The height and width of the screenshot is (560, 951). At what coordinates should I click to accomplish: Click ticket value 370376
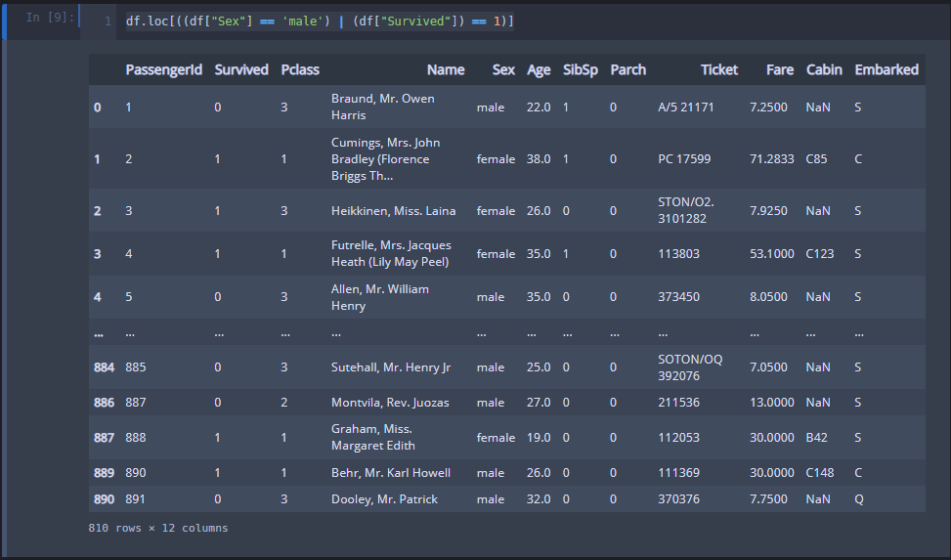(x=678, y=499)
